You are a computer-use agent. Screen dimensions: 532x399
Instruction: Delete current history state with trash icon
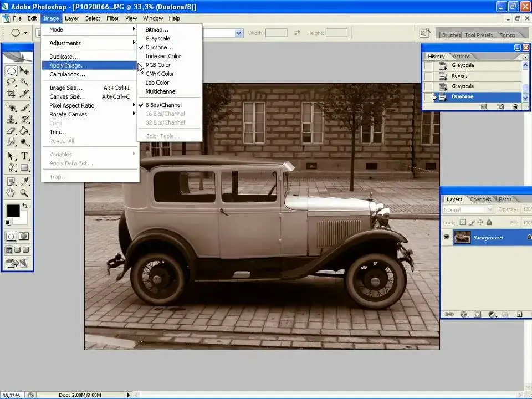click(x=515, y=106)
